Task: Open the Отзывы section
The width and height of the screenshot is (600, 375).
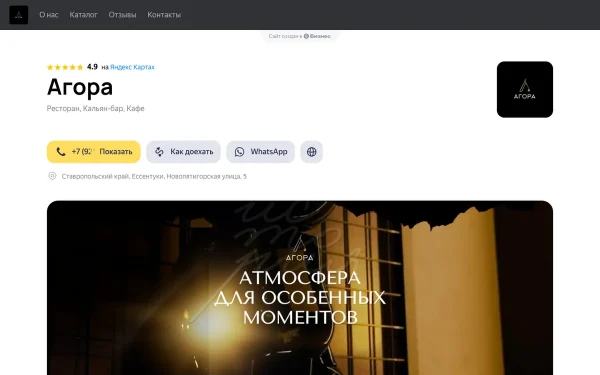Action: tap(122, 15)
